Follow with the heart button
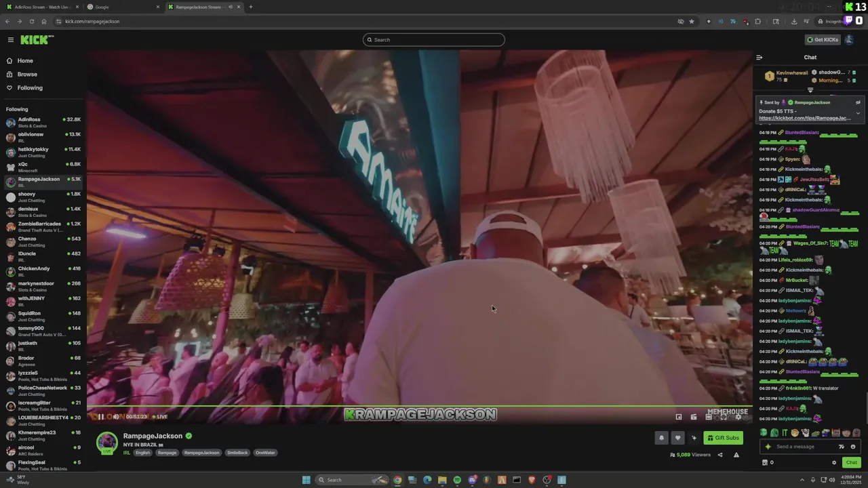 (x=677, y=438)
